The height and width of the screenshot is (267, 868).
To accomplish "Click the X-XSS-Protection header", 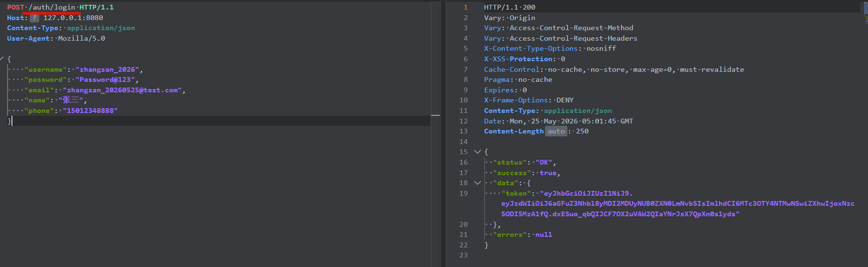I will [524, 59].
